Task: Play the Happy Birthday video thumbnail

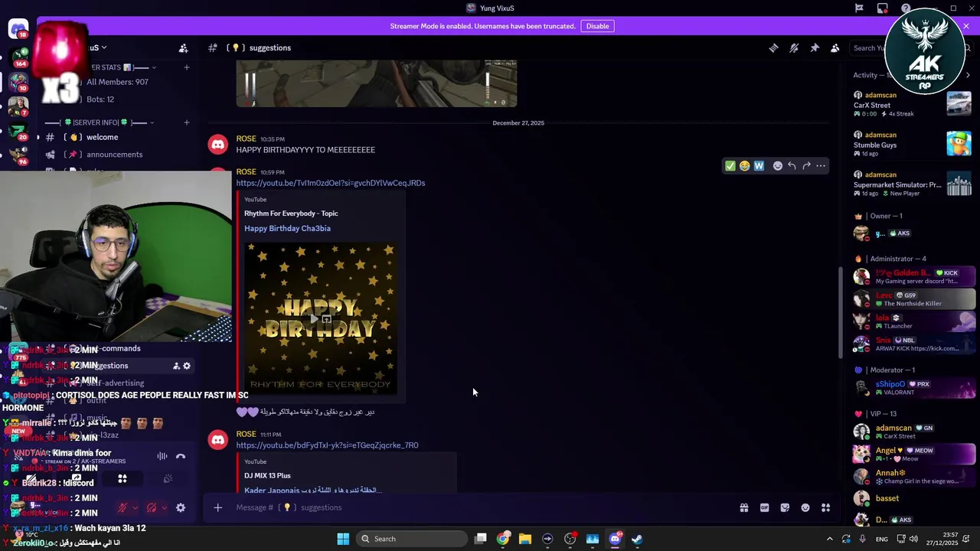Action: click(320, 319)
